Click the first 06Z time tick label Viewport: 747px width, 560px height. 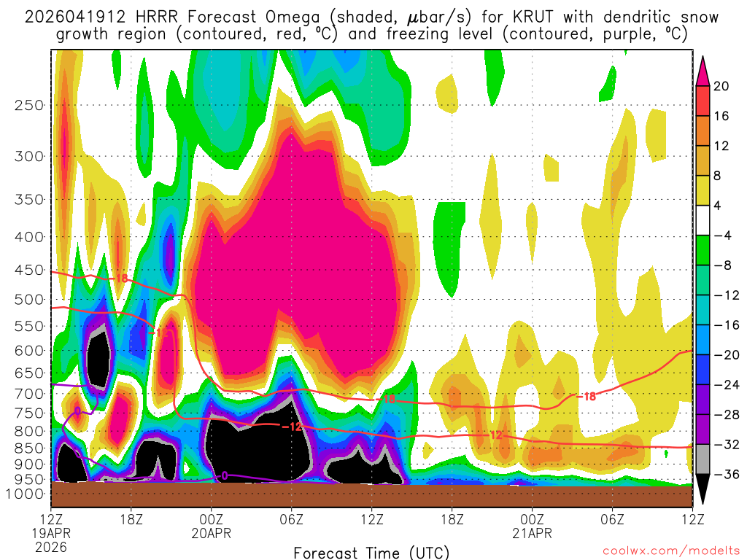point(292,519)
